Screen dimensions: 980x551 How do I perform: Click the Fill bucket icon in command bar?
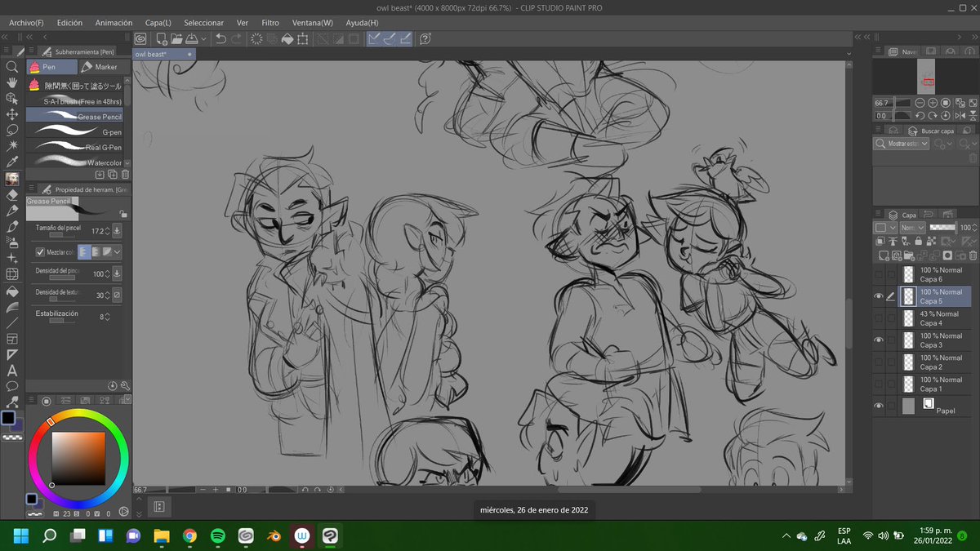[287, 38]
